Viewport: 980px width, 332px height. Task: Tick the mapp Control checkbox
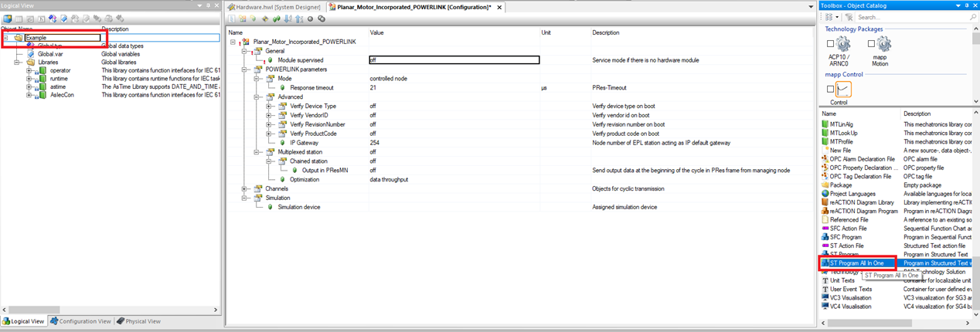[830, 90]
